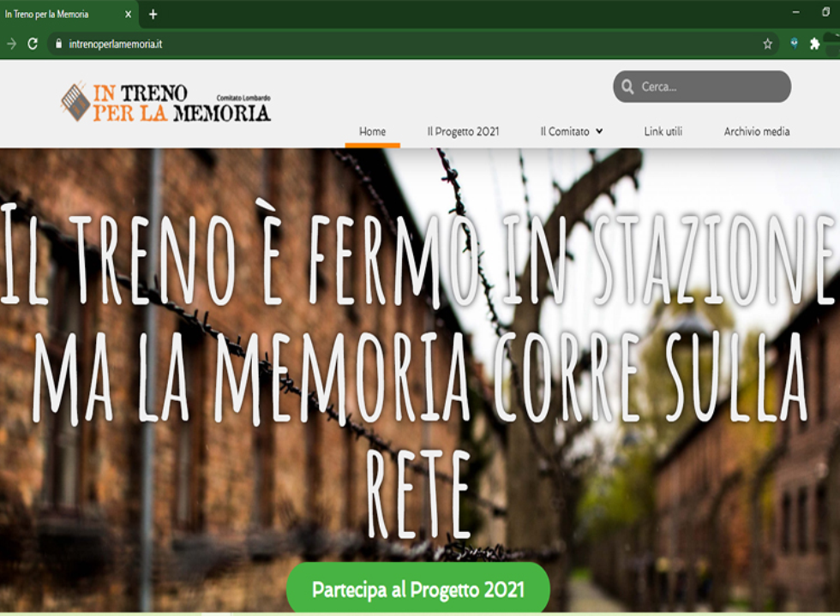
Task: Open Il Progetto 2021 page
Action: (x=463, y=131)
